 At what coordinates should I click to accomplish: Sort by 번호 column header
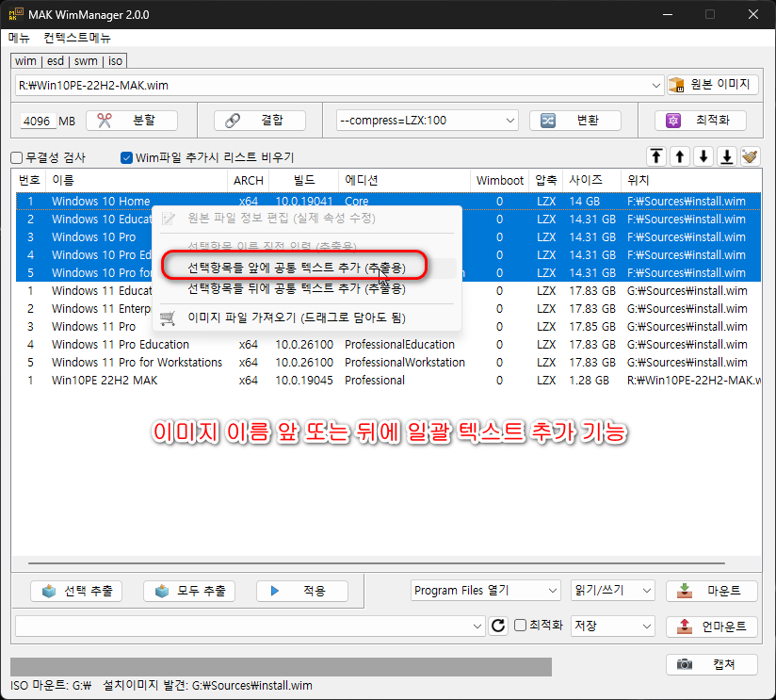point(29,180)
